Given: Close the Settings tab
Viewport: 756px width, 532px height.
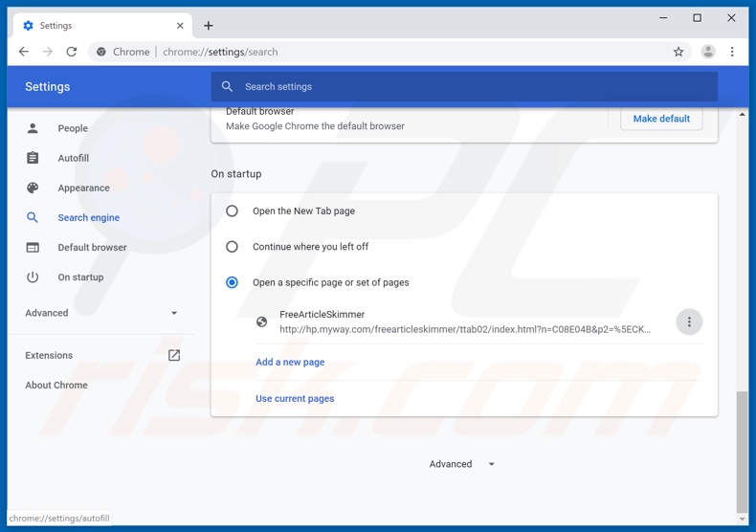Looking at the screenshot, I should click(180, 26).
